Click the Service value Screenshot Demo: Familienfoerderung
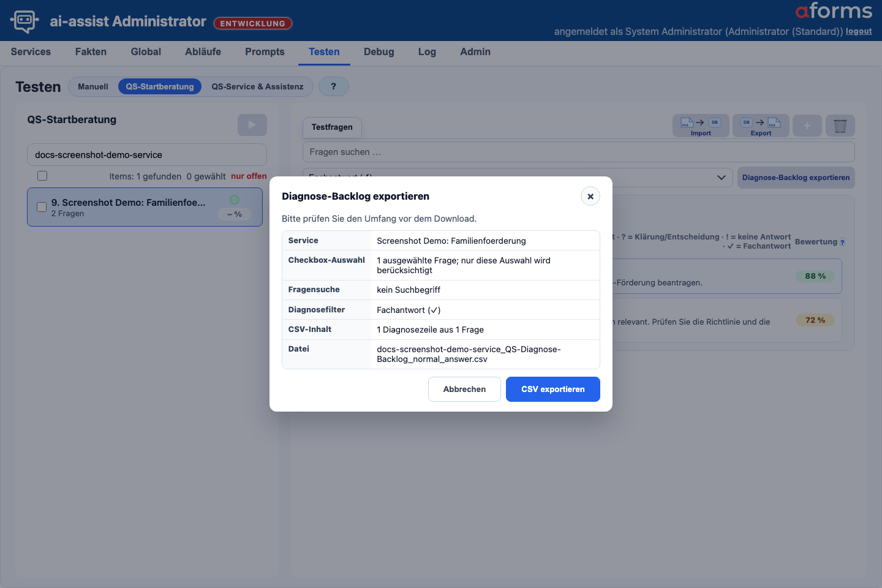 pos(451,241)
